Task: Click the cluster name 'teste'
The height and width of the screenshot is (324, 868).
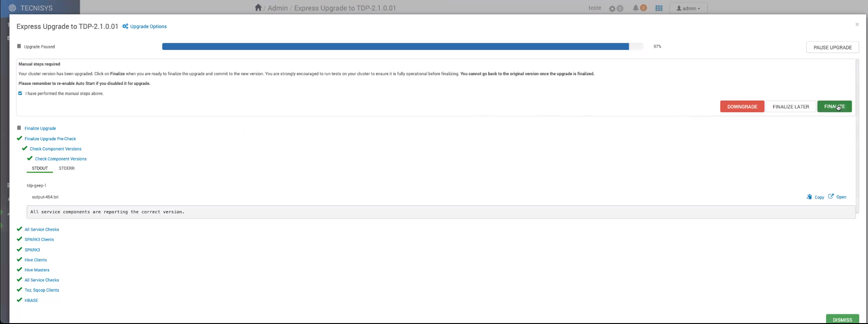Action: 595,8
